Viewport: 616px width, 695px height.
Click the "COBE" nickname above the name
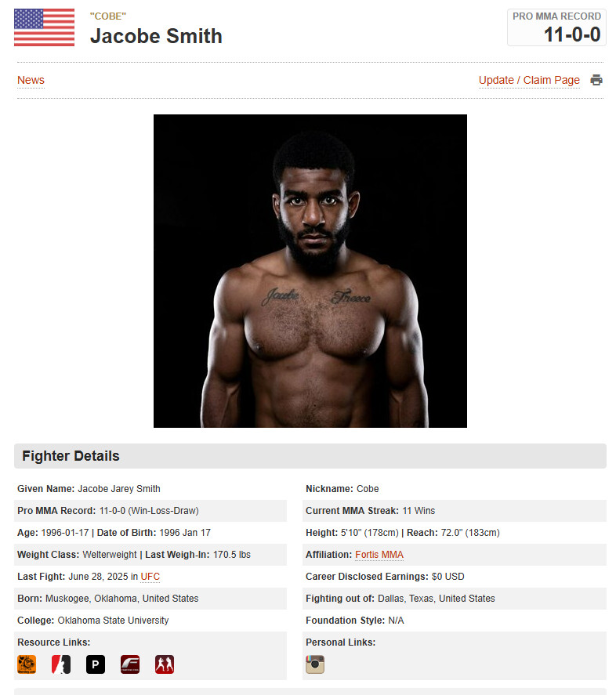108,16
